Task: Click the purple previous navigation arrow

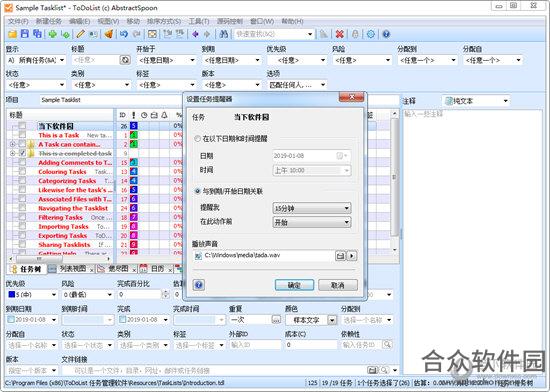Action: click(195, 34)
